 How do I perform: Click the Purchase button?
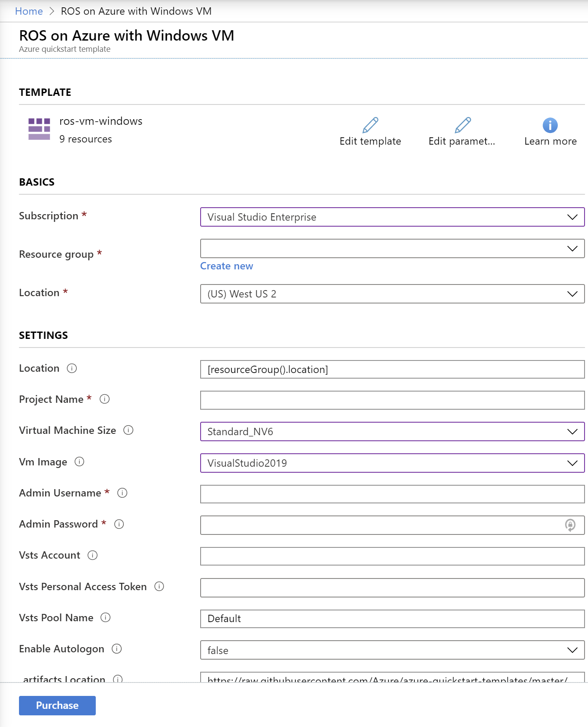[57, 705]
